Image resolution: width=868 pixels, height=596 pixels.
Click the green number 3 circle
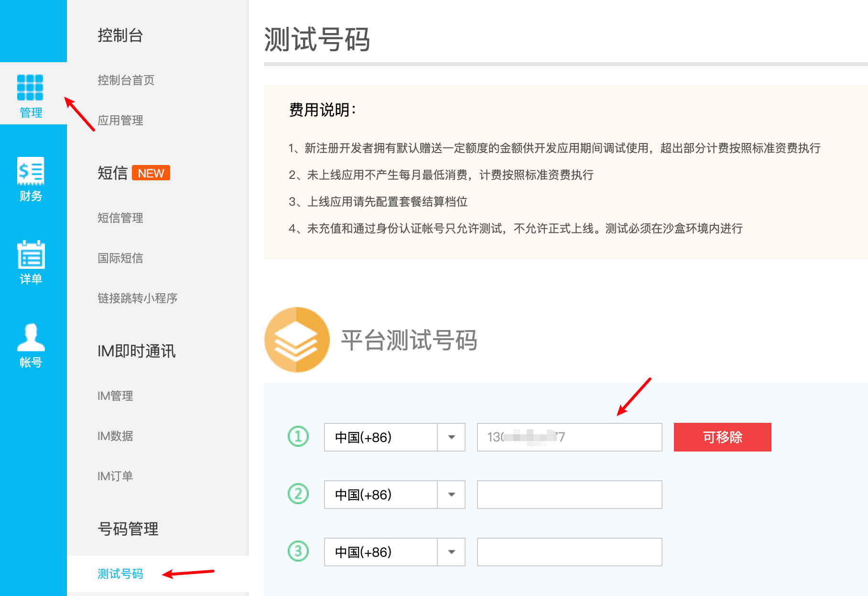tap(298, 552)
